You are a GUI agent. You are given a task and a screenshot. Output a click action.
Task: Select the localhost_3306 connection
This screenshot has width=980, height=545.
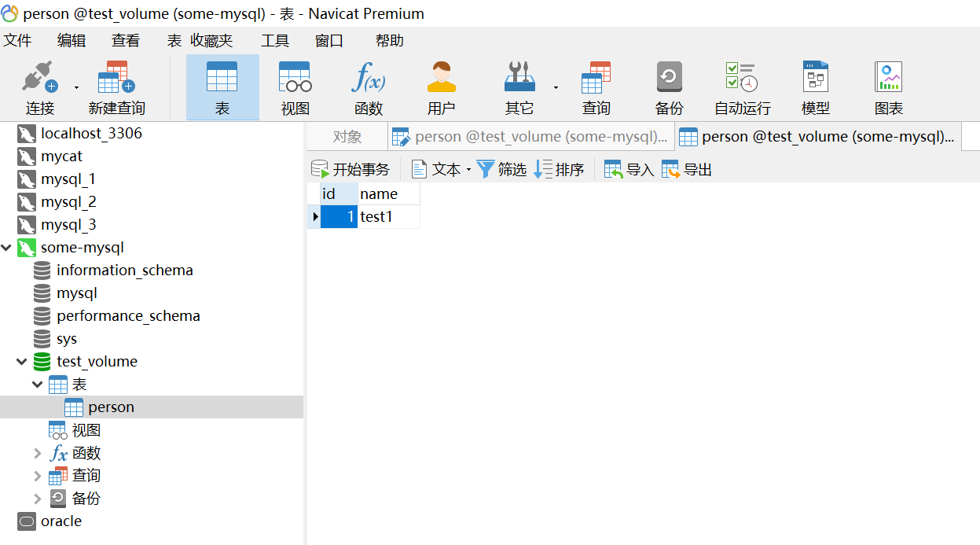coord(91,133)
